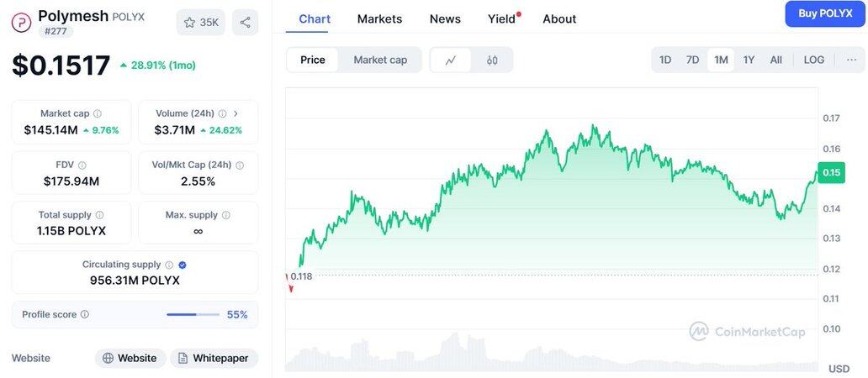Expand the Volume (24h) chevron

[236, 113]
